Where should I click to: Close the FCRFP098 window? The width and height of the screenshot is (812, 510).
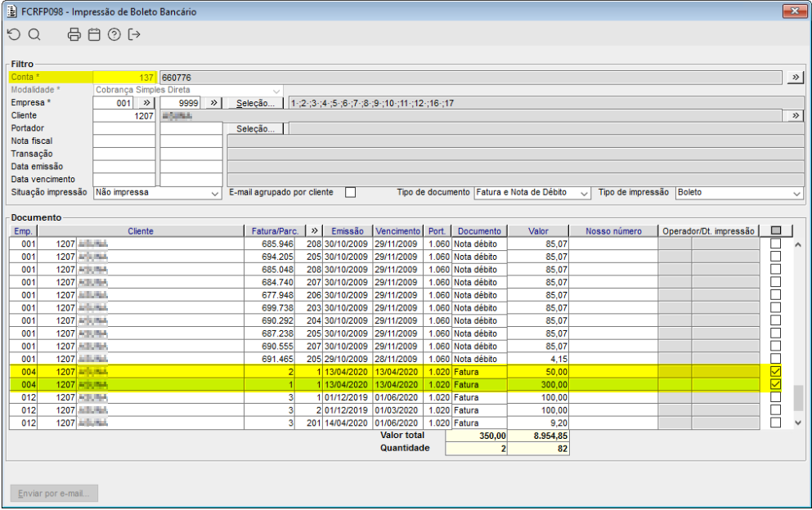pos(794,11)
